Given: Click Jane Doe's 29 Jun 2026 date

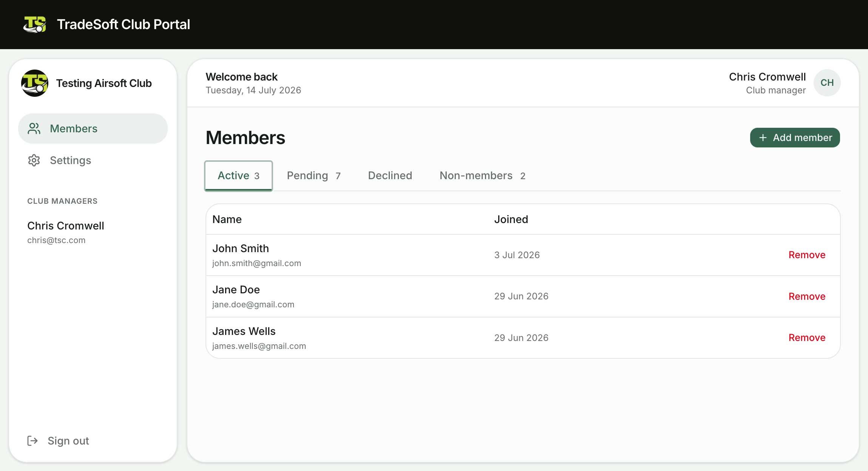Looking at the screenshot, I should [x=521, y=296].
